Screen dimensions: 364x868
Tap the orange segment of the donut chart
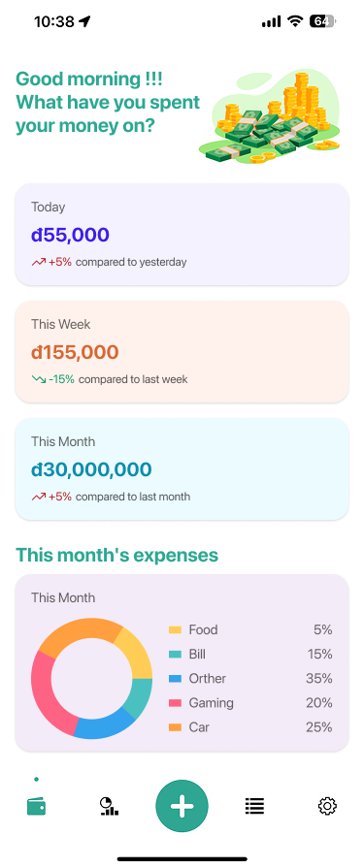77,636
